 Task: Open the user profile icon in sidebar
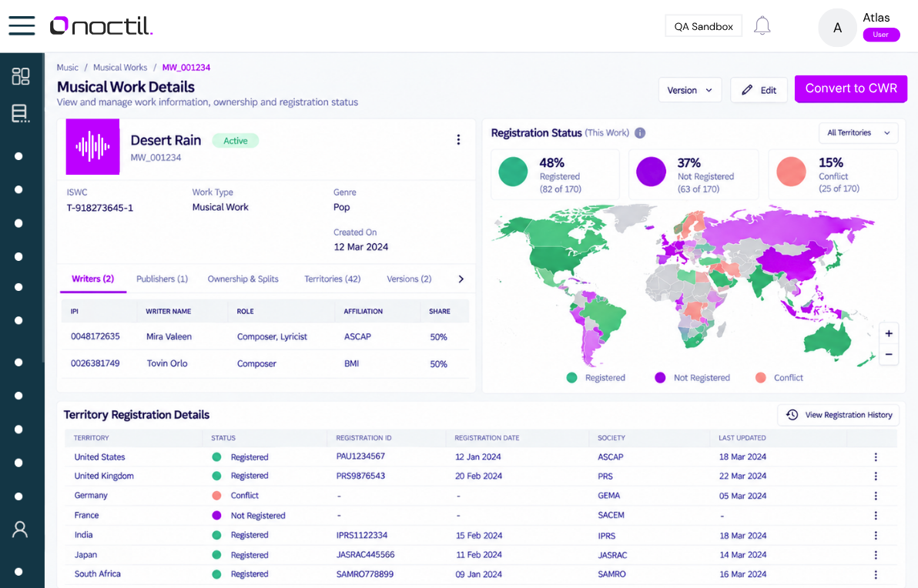pyautogui.click(x=20, y=530)
